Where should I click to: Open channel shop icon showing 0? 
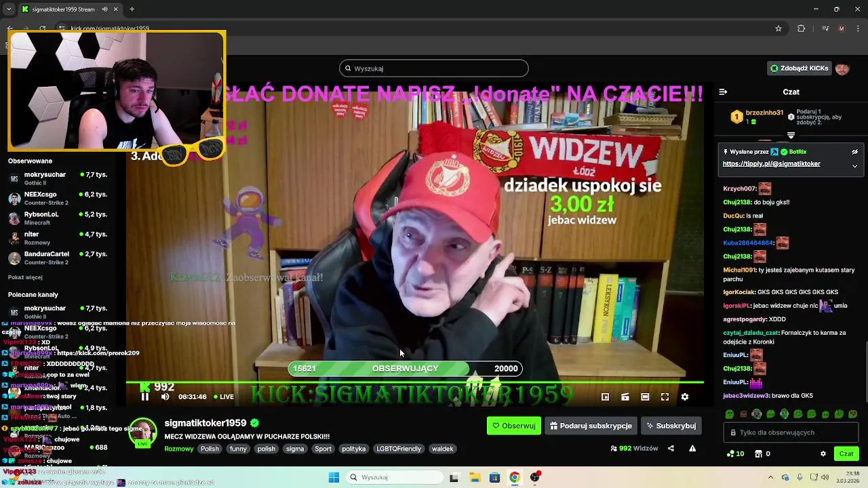pos(763,454)
